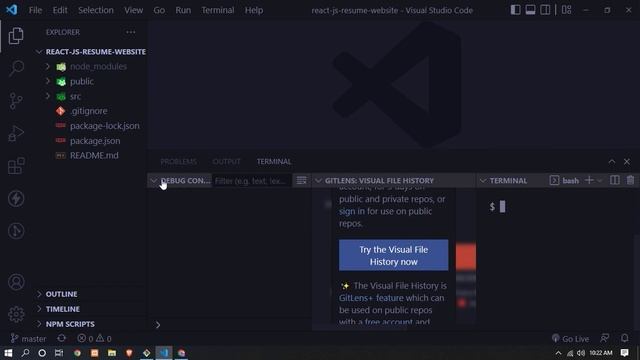Switch to the PROBLEMS panel tab
Screen dimensions: 640x360
tap(178, 162)
